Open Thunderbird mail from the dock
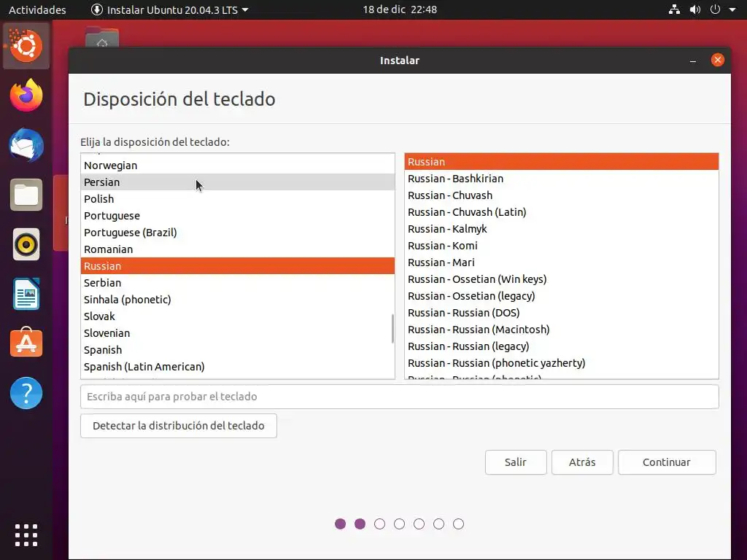 pyautogui.click(x=26, y=145)
